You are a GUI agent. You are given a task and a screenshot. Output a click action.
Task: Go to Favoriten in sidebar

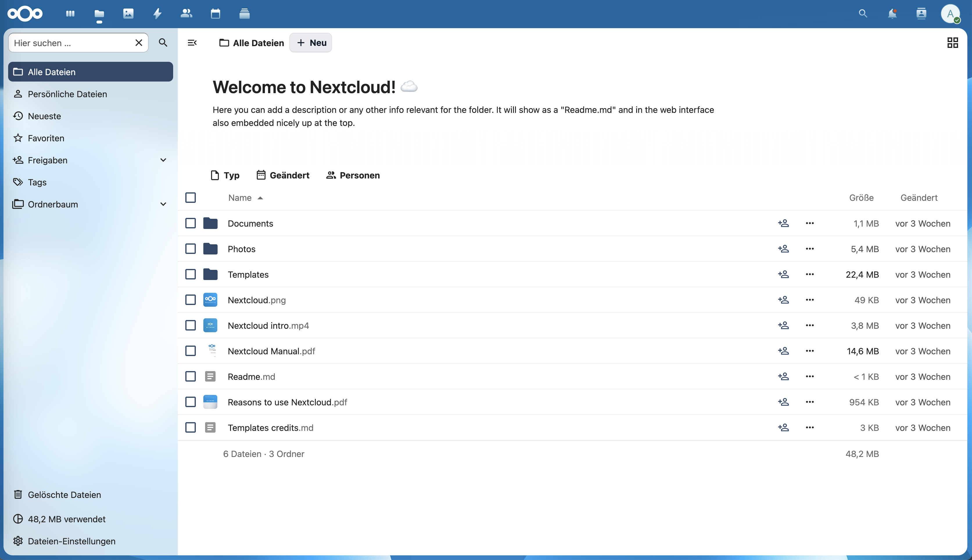tap(46, 138)
